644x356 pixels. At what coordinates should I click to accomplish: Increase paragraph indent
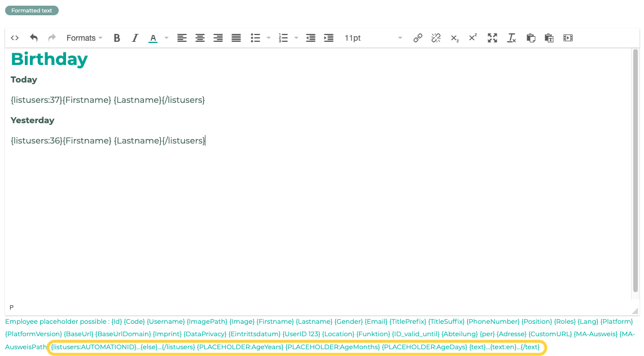click(x=328, y=38)
